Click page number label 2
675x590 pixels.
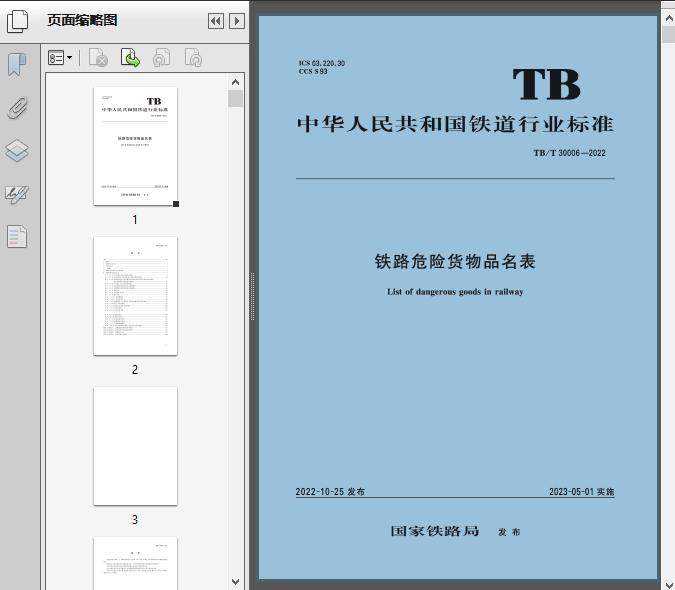tap(135, 370)
